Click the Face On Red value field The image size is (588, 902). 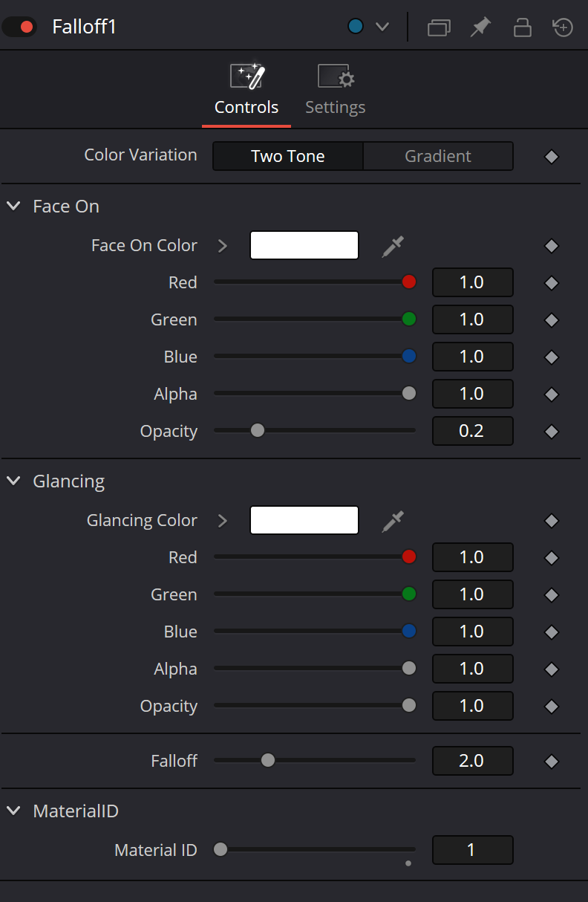(473, 282)
